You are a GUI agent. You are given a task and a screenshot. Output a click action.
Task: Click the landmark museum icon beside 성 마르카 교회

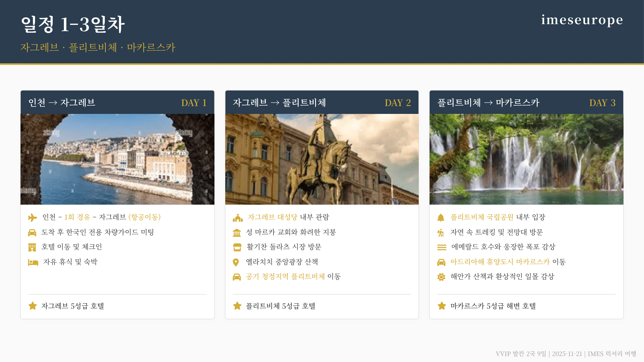click(237, 233)
